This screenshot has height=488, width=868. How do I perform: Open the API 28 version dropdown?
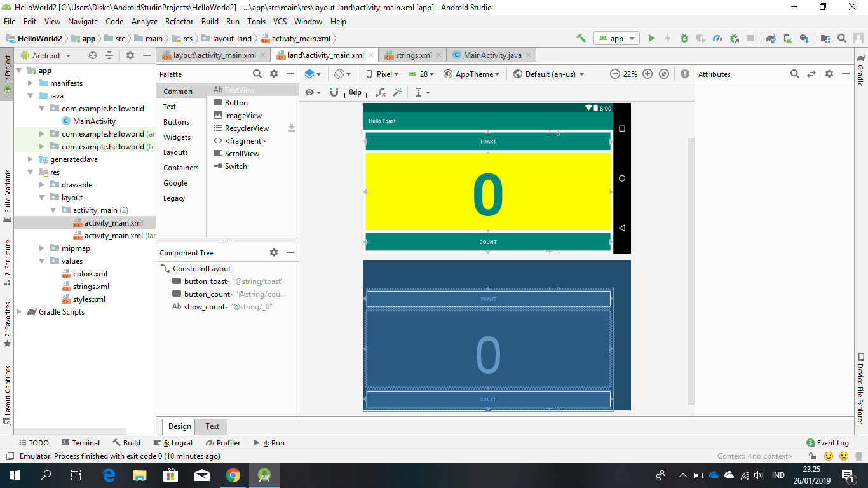click(x=421, y=74)
